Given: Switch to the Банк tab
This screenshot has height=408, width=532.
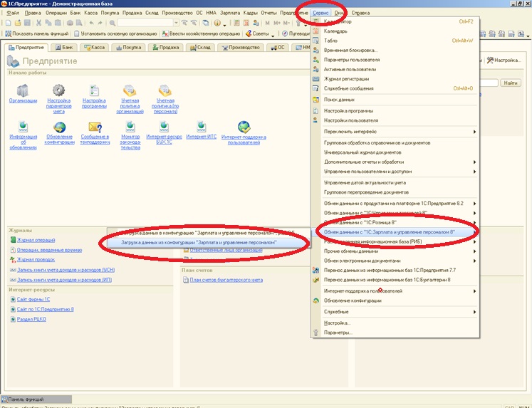Looking at the screenshot, I should [x=65, y=48].
